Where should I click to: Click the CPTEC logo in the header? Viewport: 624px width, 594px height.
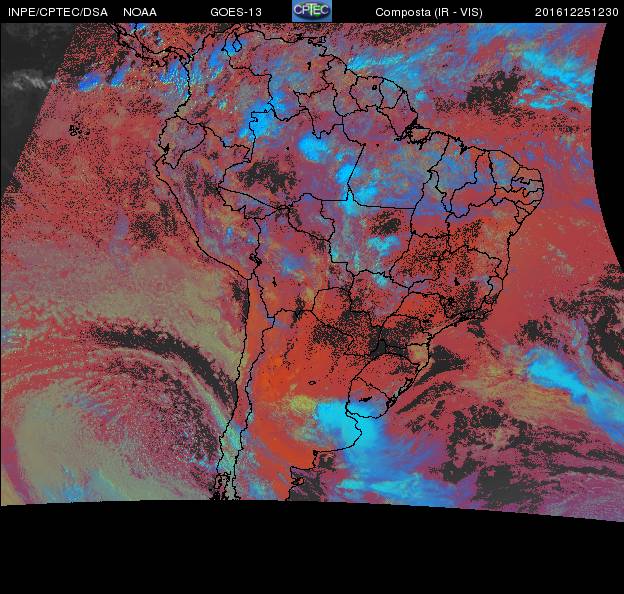tap(312, 11)
